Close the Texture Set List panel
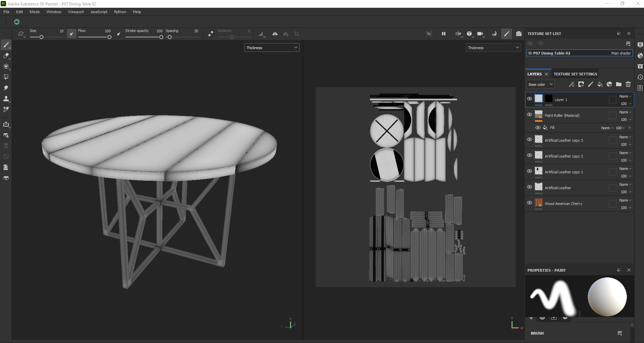This screenshot has height=343, width=644. pyautogui.click(x=629, y=34)
